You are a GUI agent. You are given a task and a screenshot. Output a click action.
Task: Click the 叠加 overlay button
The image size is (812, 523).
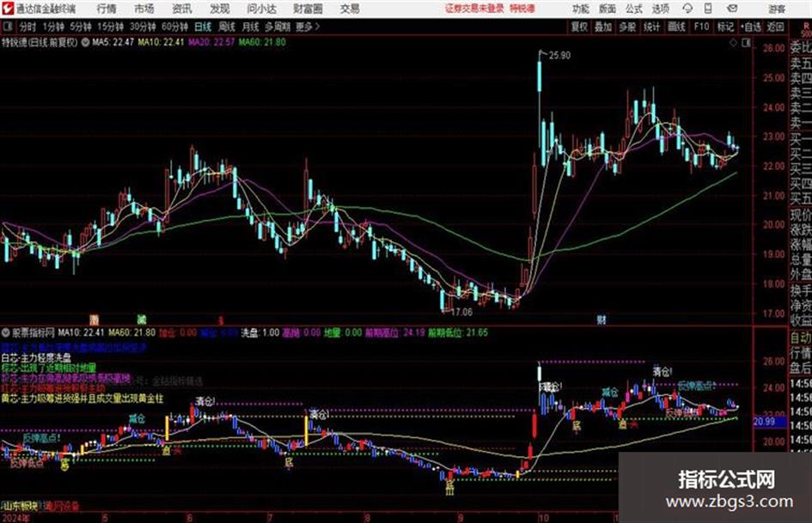603,27
